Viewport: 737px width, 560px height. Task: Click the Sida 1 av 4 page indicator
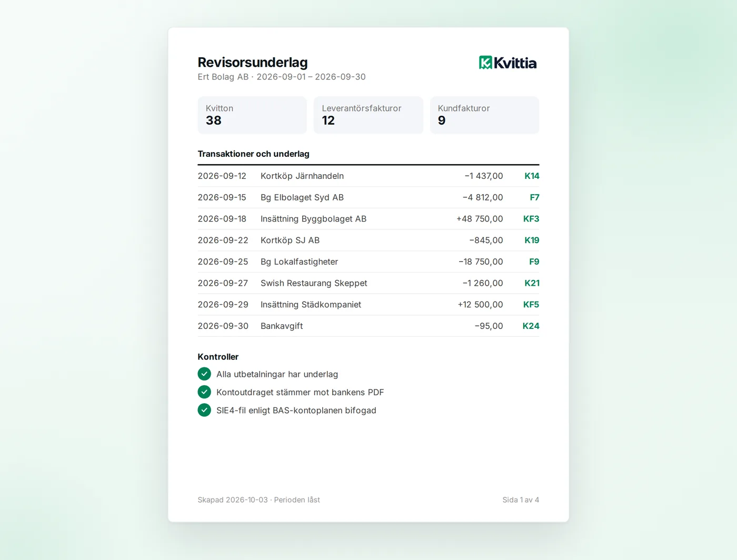click(521, 499)
